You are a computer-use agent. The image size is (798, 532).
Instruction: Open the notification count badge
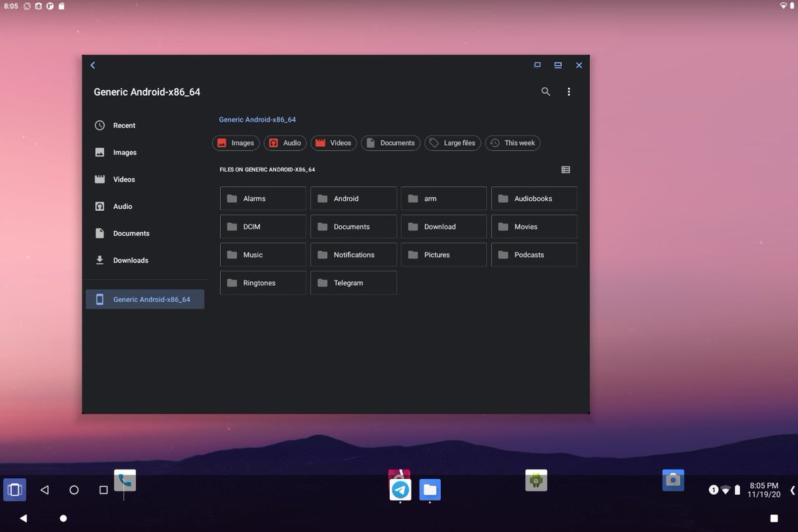(x=714, y=490)
